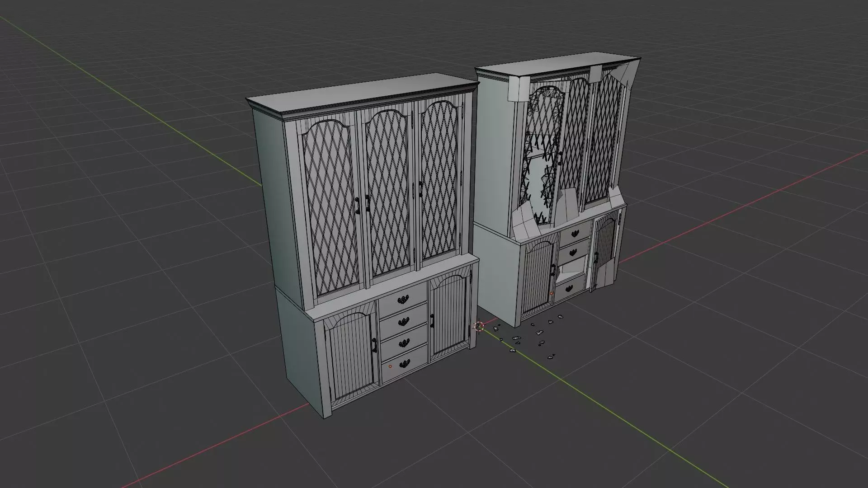Click the top drawer handle of the intact cabinet
Image resolution: width=868 pixels, height=488 pixels.
[403, 299]
